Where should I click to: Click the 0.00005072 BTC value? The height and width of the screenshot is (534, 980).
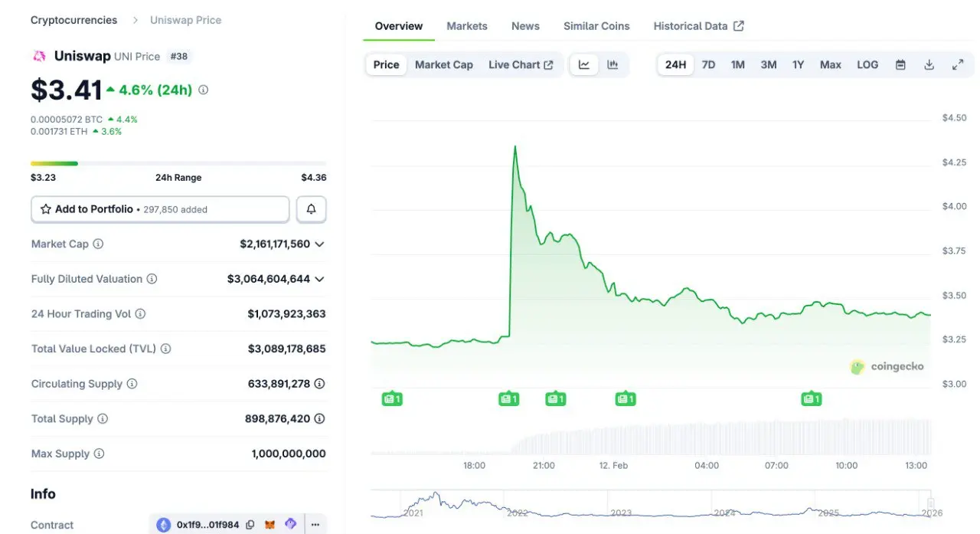(67, 120)
